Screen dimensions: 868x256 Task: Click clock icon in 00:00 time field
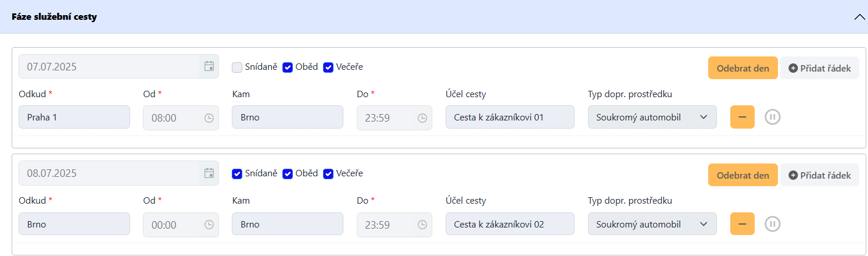point(209,225)
